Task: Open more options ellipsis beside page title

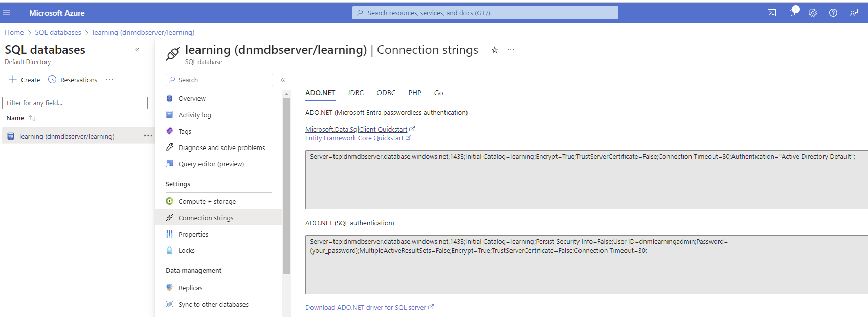Action: pyautogui.click(x=511, y=50)
